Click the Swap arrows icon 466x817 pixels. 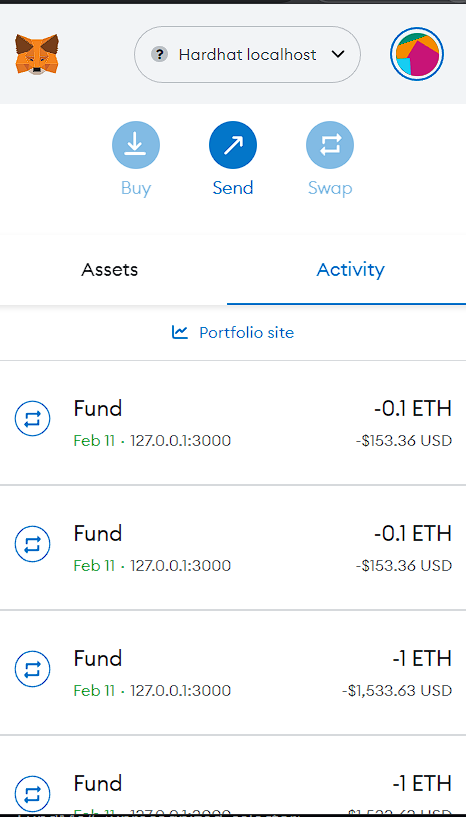pos(329,145)
